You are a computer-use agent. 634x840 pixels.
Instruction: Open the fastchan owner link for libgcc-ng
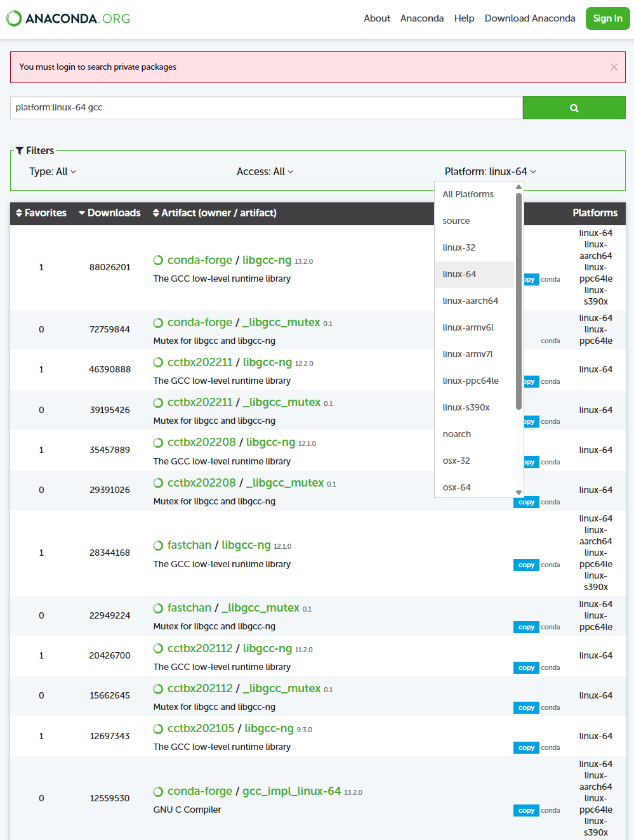tap(189, 545)
